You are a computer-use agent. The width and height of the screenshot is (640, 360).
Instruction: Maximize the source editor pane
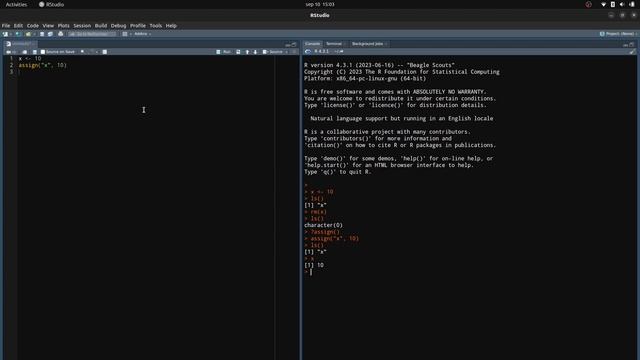tap(294, 44)
